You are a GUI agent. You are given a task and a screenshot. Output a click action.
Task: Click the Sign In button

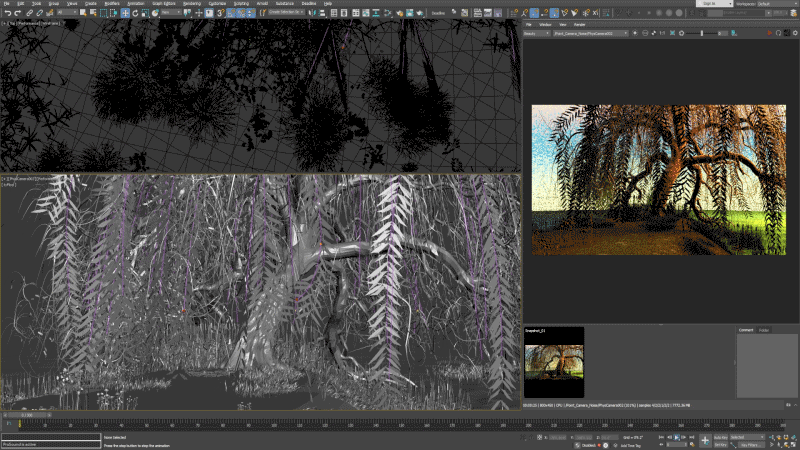[x=709, y=4]
